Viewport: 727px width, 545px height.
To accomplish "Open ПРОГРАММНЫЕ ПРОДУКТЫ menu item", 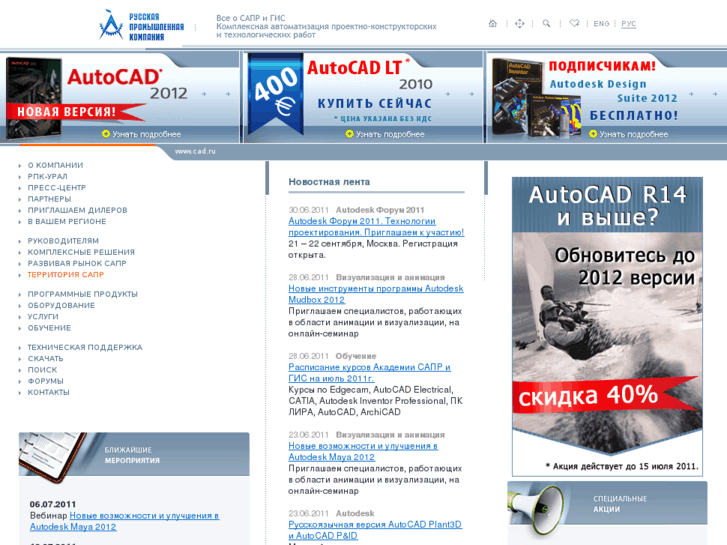I will [x=83, y=294].
